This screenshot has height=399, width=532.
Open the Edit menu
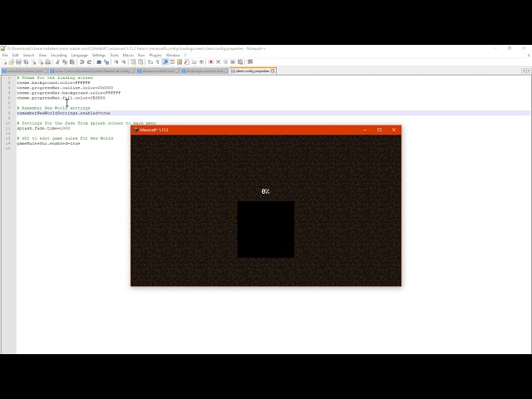[15, 55]
